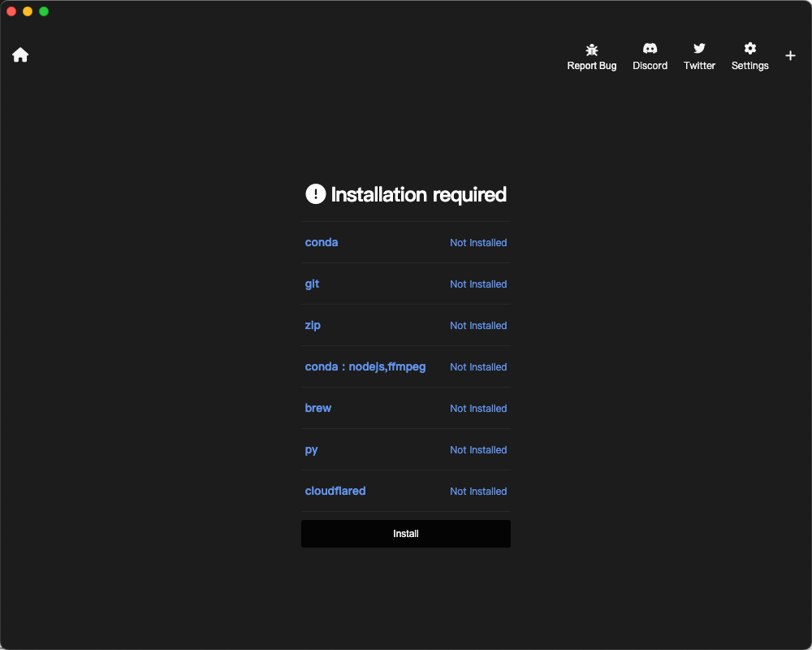This screenshot has width=812, height=650.
Task: Close the window with red button
Action: point(11,11)
